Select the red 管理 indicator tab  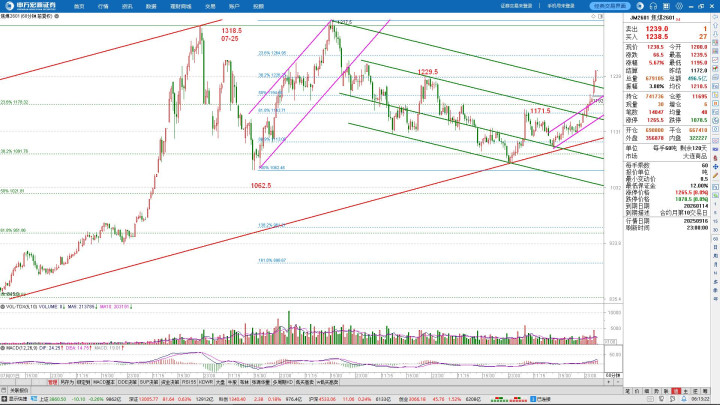point(53,382)
